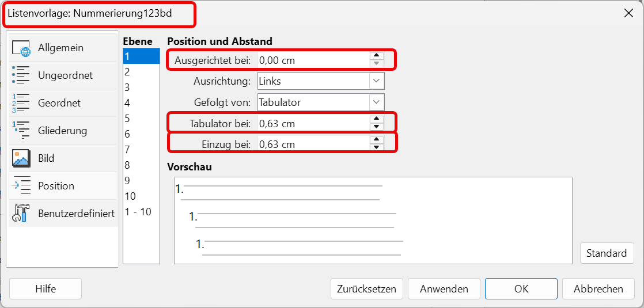Expand the Ausrichtung dropdown
The image size is (644, 308).
(377, 81)
